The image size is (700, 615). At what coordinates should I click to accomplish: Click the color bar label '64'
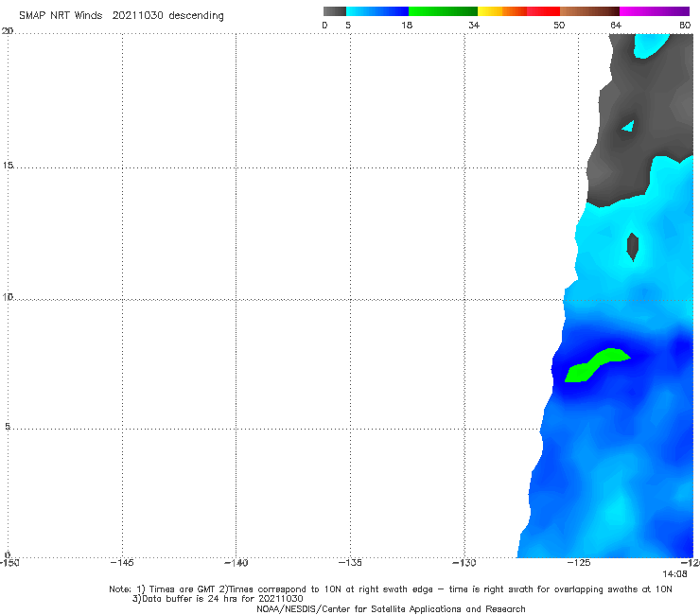(616, 25)
